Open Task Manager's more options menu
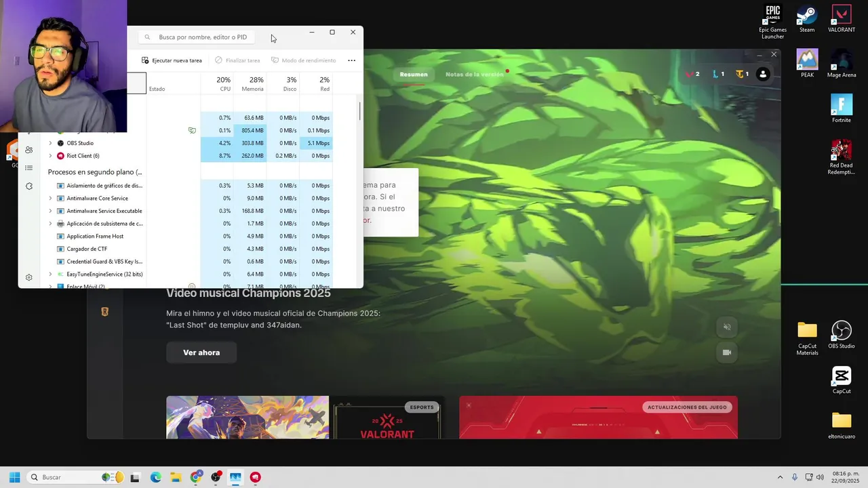Image resolution: width=868 pixels, height=488 pixels. click(351, 60)
